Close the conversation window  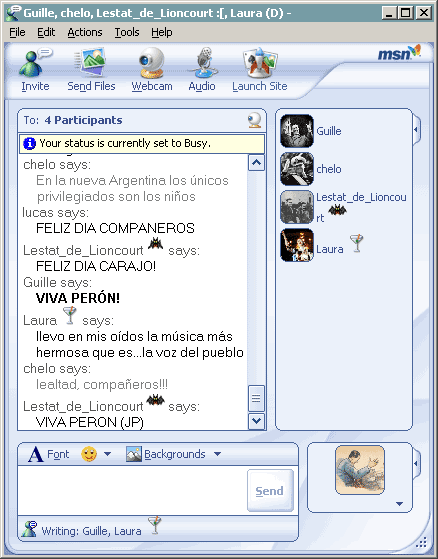(x=424, y=13)
